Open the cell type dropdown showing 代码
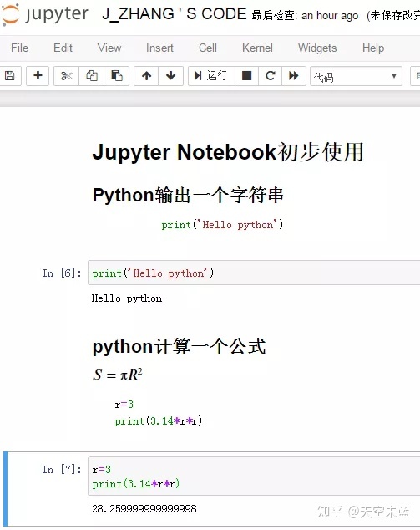The image size is (420, 530). tap(356, 76)
